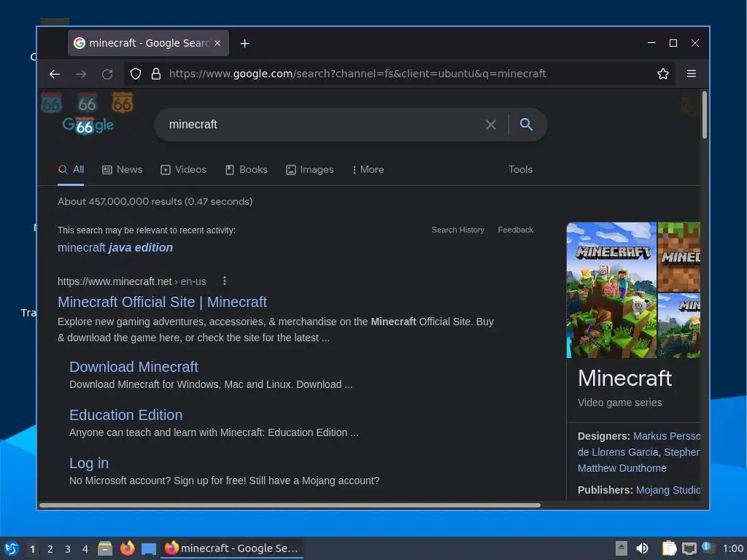This screenshot has height=560, width=747.
Task: Click the padlock site security icon
Action: tap(156, 74)
